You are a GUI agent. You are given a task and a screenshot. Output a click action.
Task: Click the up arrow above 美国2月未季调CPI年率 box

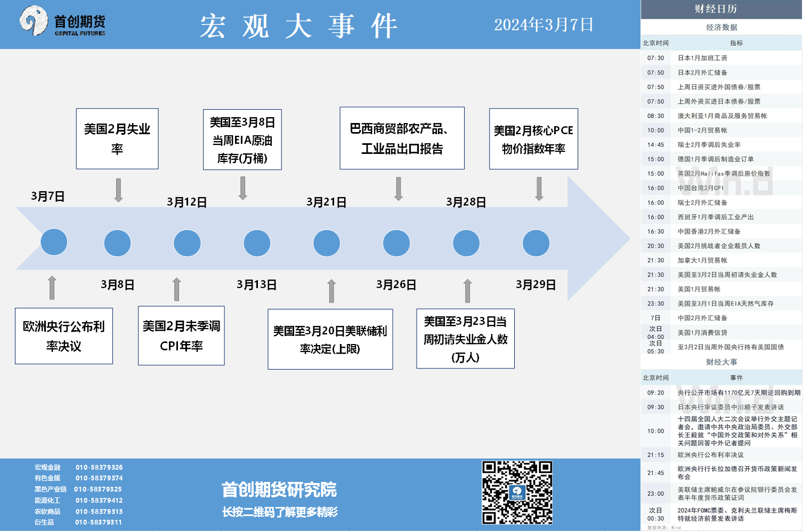coord(176,289)
